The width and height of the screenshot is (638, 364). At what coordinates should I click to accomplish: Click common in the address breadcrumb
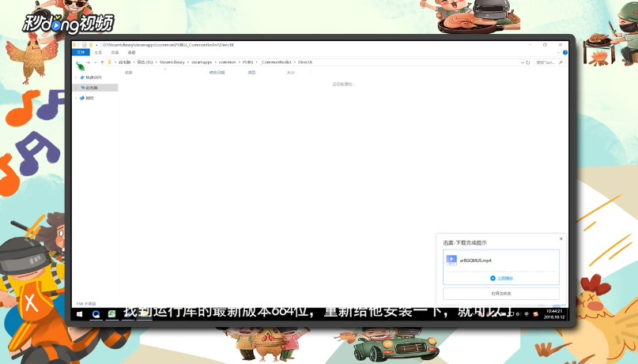pyautogui.click(x=227, y=62)
